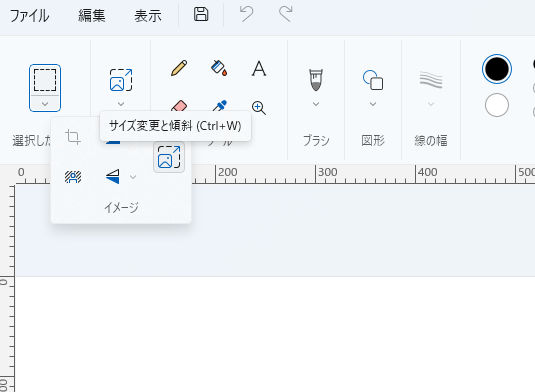Open the 表示 menu
This screenshot has height=392, width=535.
click(147, 16)
